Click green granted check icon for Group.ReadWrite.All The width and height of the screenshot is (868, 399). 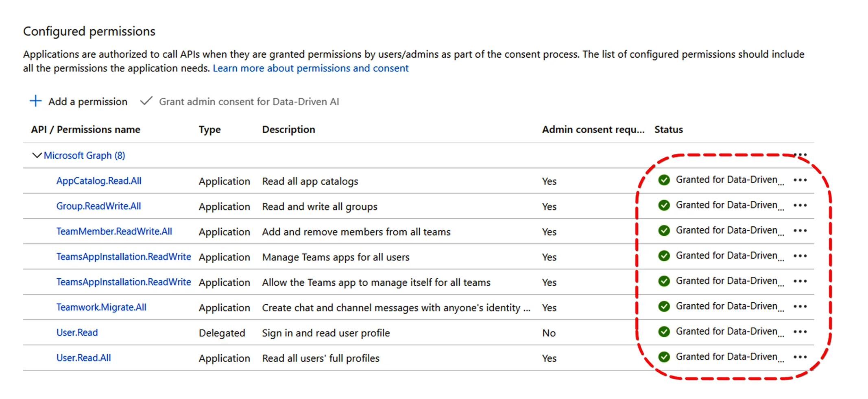pyautogui.click(x=664, y=205)
